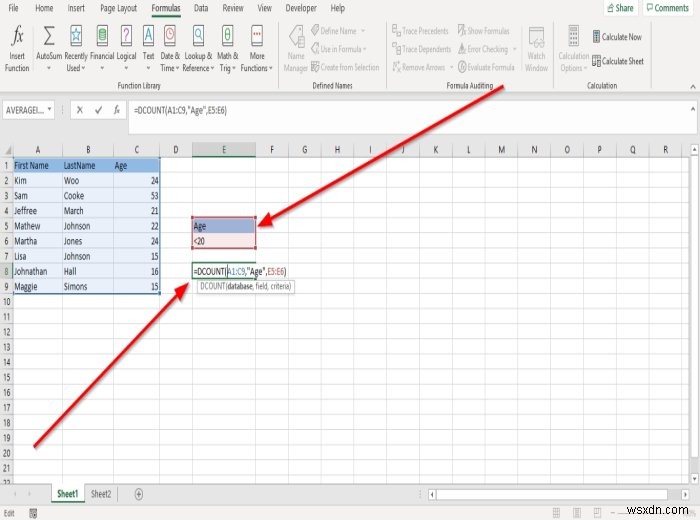Switch to Normal view in status bar

[556, 513]
